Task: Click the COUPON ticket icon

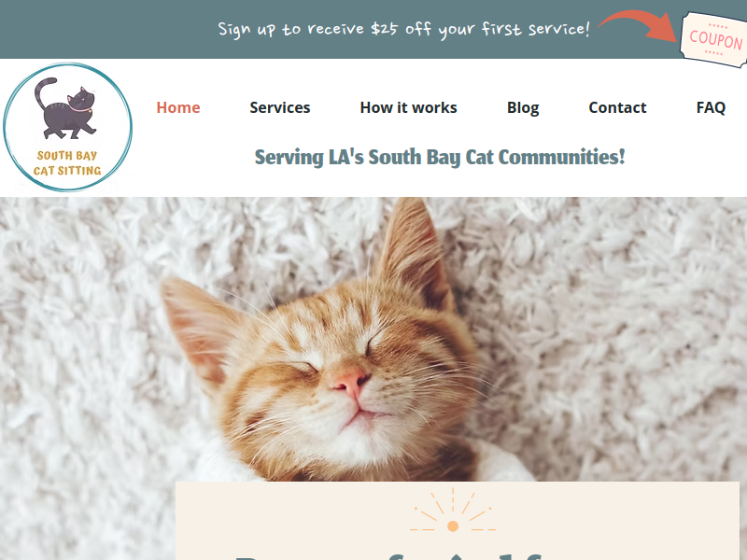Action: coord(713,40)
